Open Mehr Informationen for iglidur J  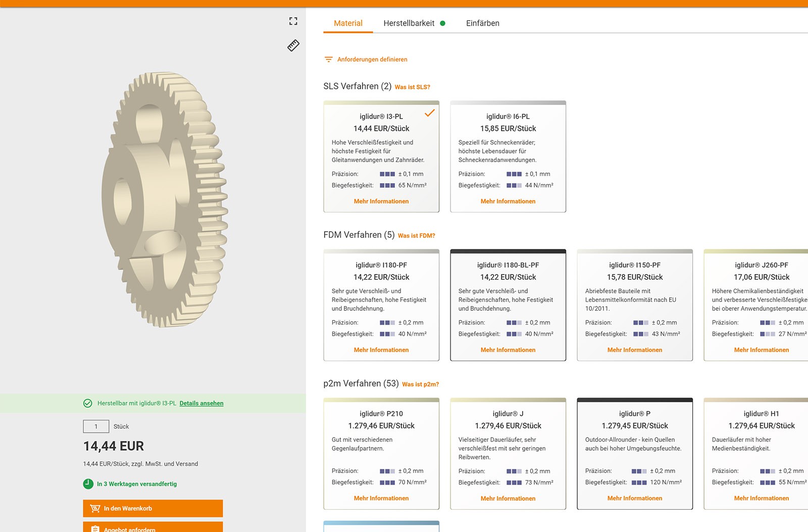pyautogui.click(x=508, y=498)
